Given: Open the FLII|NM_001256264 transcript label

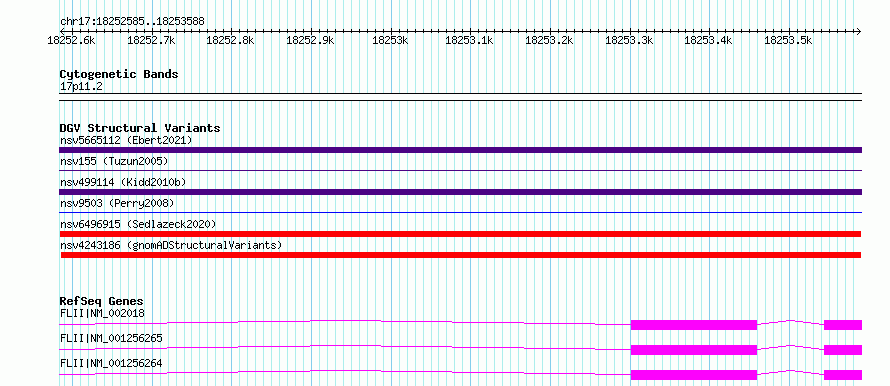Looking at the screenshot, I should click(111, 363).
